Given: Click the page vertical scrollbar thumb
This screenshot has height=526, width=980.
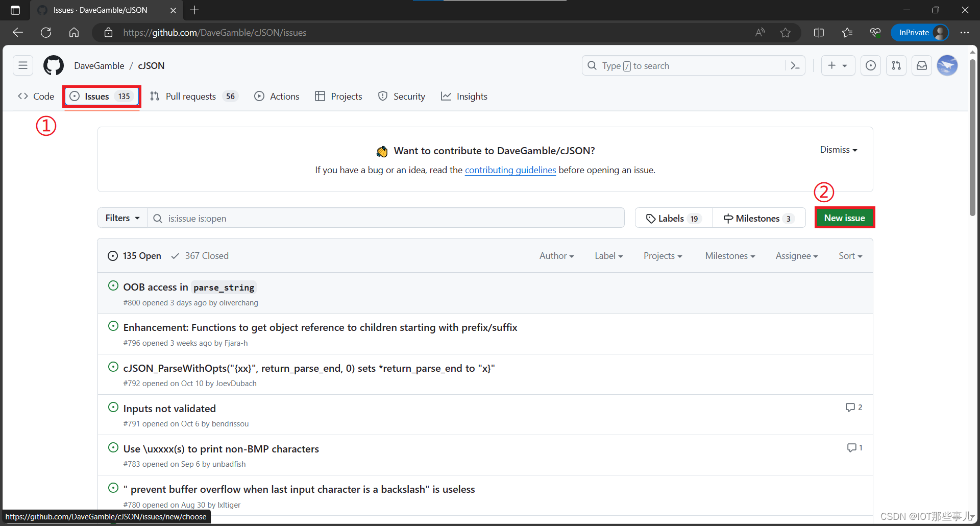Looking at the screenshot, I should [972, 138].
